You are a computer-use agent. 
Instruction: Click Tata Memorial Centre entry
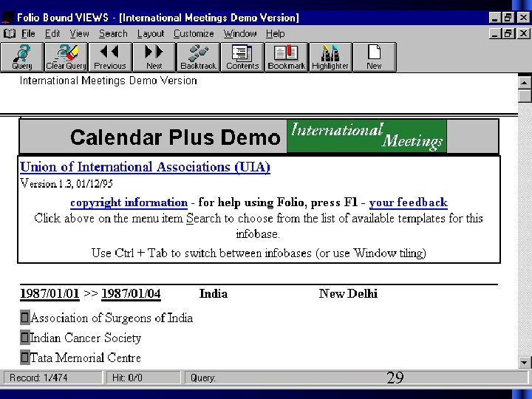coord(85,358)
